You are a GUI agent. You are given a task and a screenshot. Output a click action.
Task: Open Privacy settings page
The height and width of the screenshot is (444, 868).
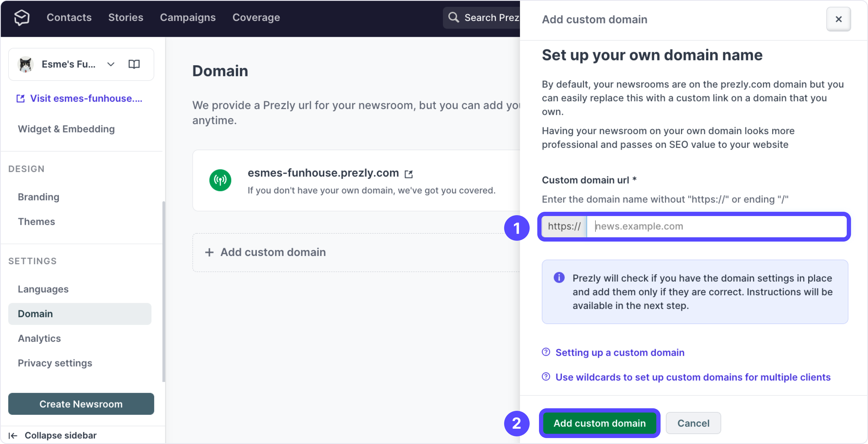click(55, 363)
